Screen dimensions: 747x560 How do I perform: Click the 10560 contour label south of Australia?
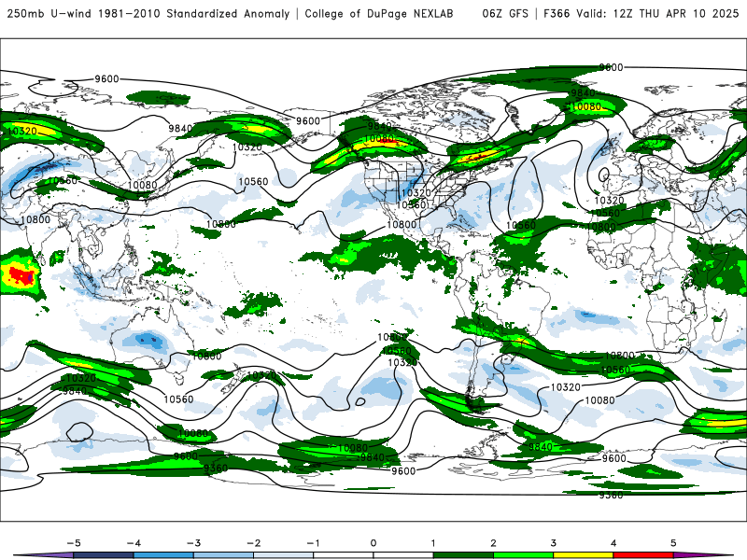pos(178,399)
